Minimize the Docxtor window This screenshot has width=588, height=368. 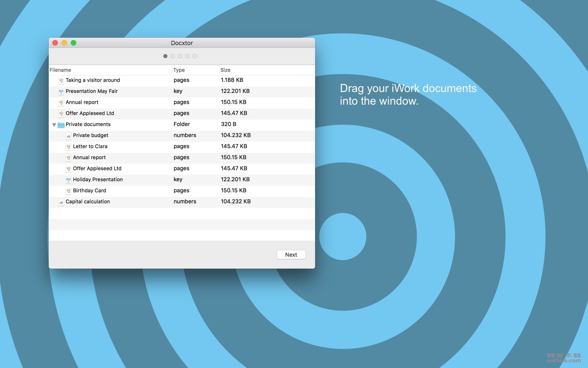click(x=64, y=43)
